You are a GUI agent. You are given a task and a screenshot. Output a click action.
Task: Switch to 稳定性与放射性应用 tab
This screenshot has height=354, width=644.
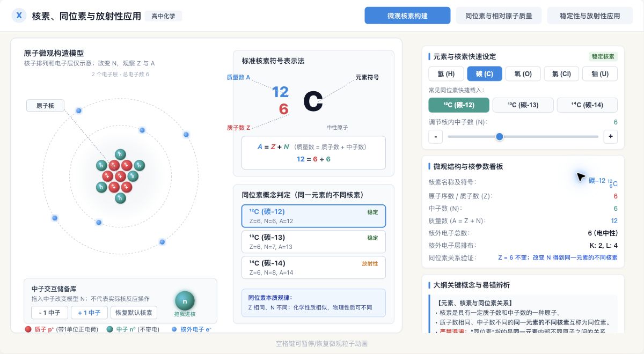pyautogui.click(x=590, y=16)
